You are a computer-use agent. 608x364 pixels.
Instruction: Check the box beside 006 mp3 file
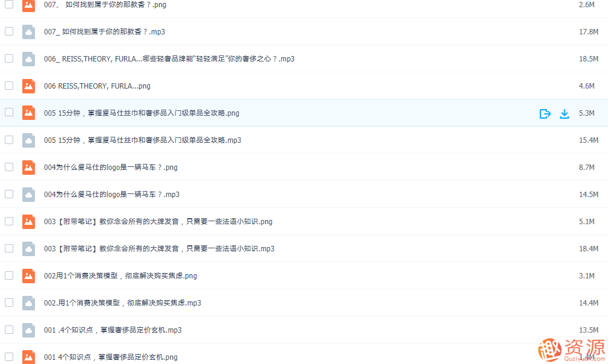(8, 59)
